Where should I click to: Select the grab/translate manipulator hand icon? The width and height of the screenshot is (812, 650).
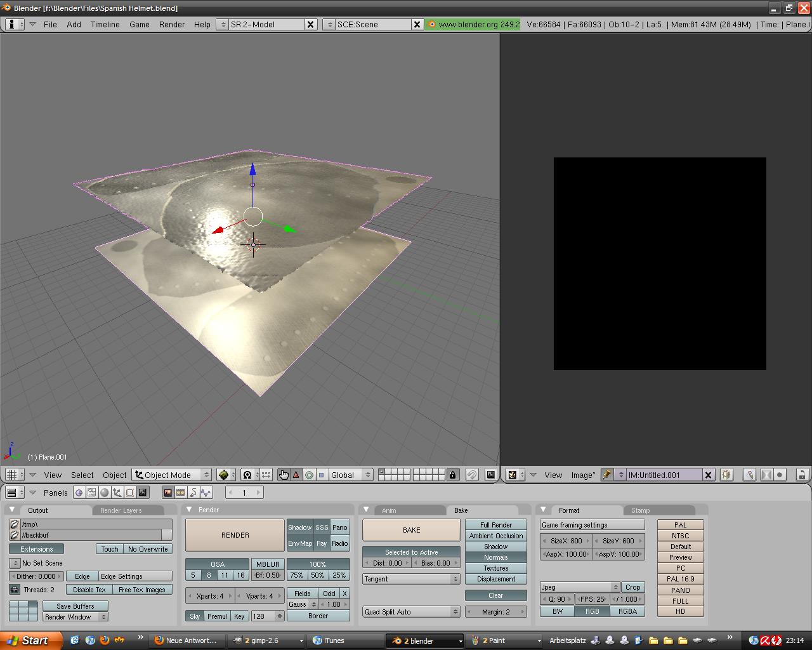(x=284, y=475)
